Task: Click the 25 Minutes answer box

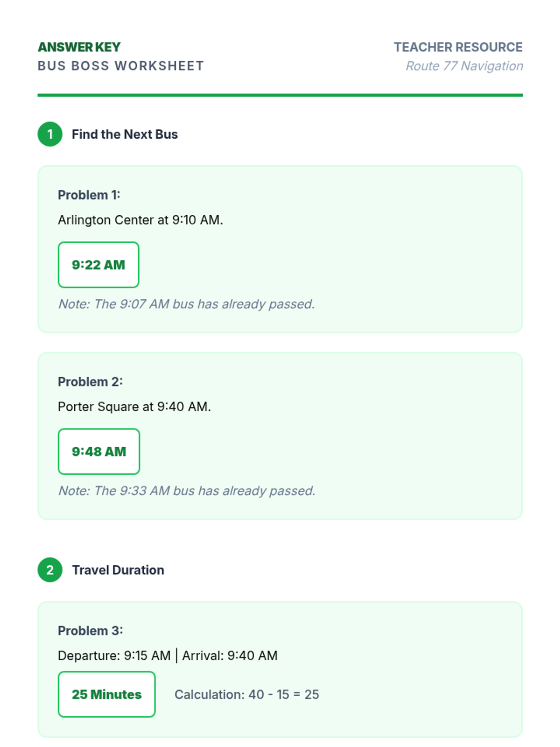Action: pos(106,694)
